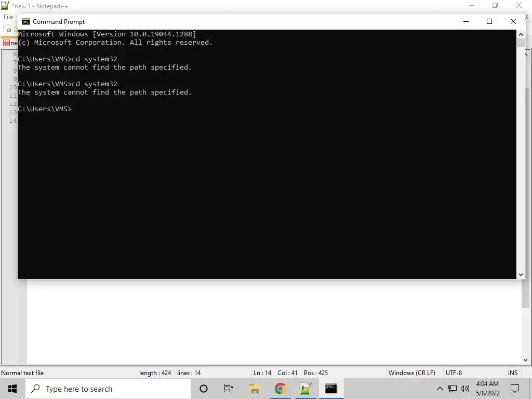
Task: Open the File menu in Notepad++
Action: pos(8,17)
